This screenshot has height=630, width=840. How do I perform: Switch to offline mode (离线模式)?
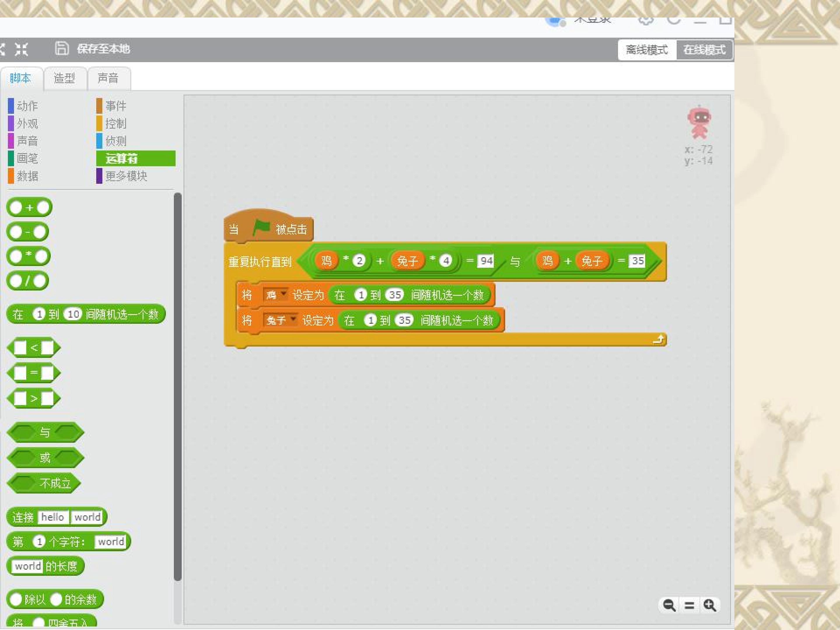point(647,50)
